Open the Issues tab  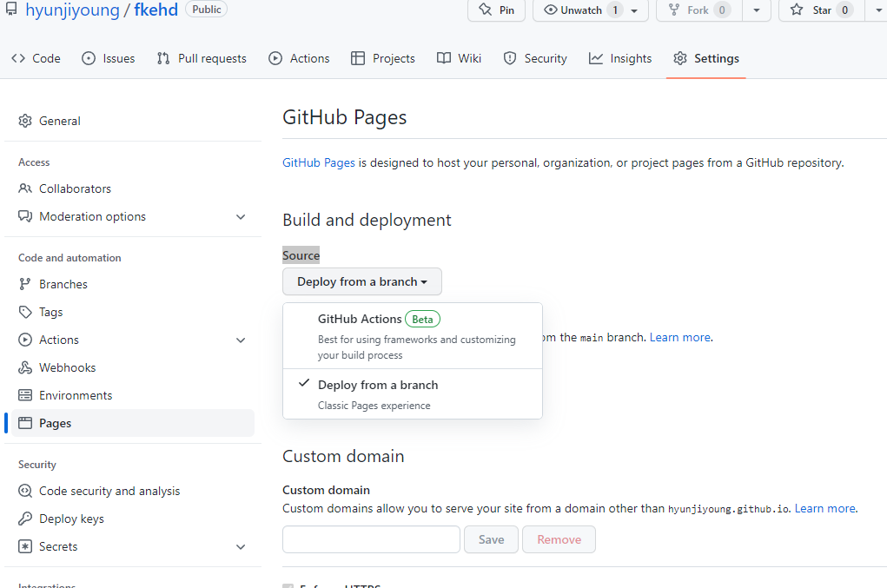coord(108,58)
